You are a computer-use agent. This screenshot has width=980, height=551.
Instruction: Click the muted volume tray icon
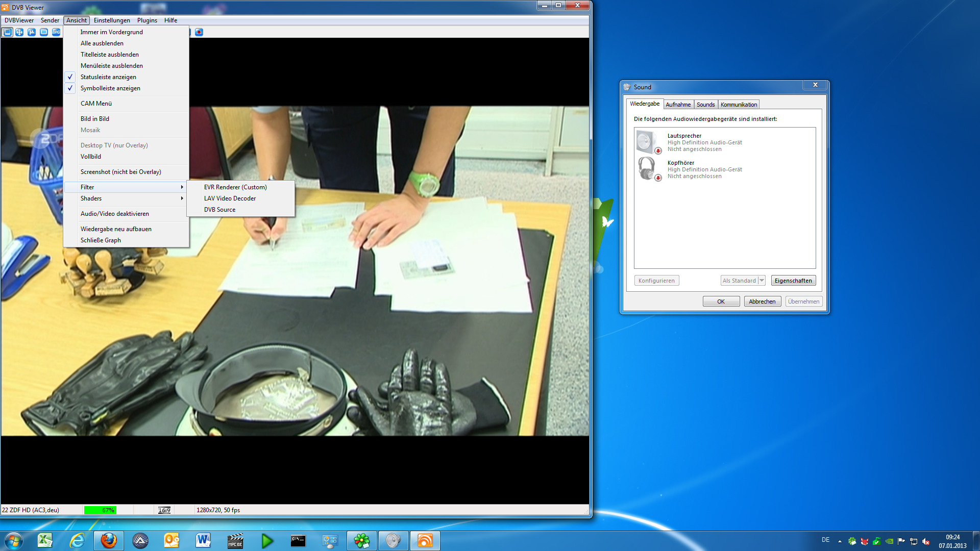tap(926, 542)
